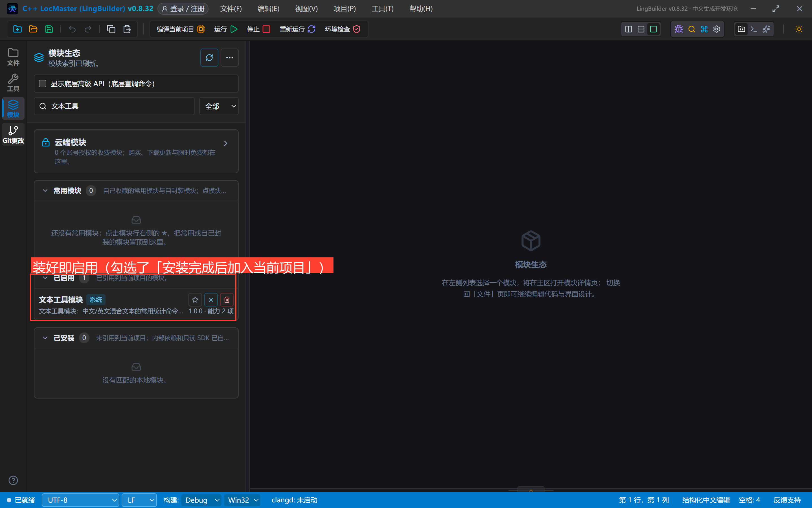Click 登录 / 注册 button
This screenshot has width=812, height=508.
(183, 9)
